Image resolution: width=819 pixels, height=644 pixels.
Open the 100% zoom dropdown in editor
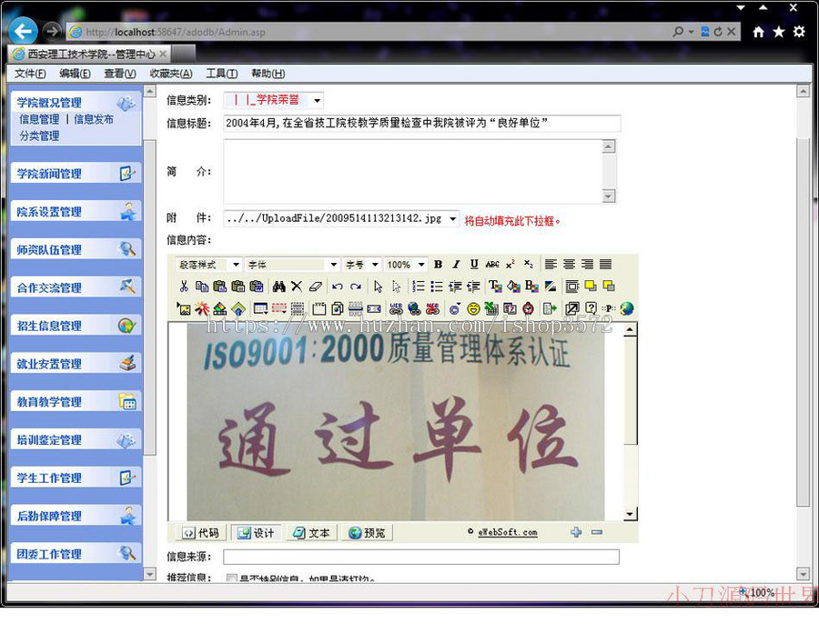421,265
